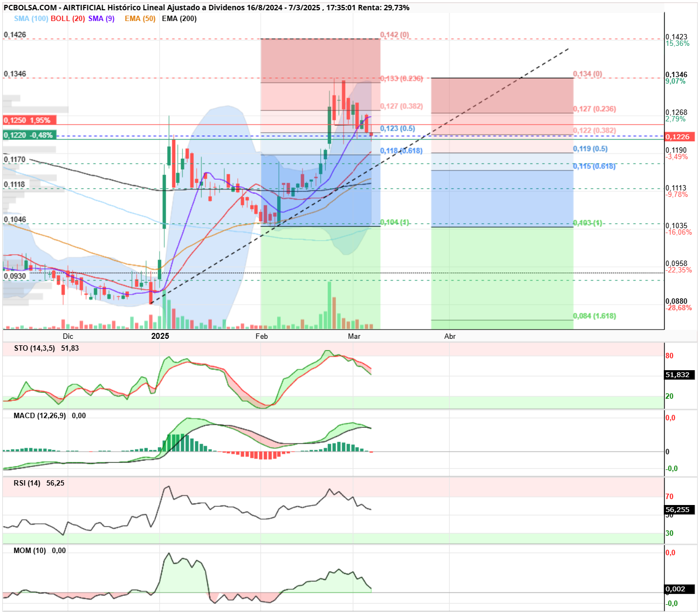Click the 0,118 (0.618) retracement label
Screen dimensions: 700x614
[x=401, y=151]
